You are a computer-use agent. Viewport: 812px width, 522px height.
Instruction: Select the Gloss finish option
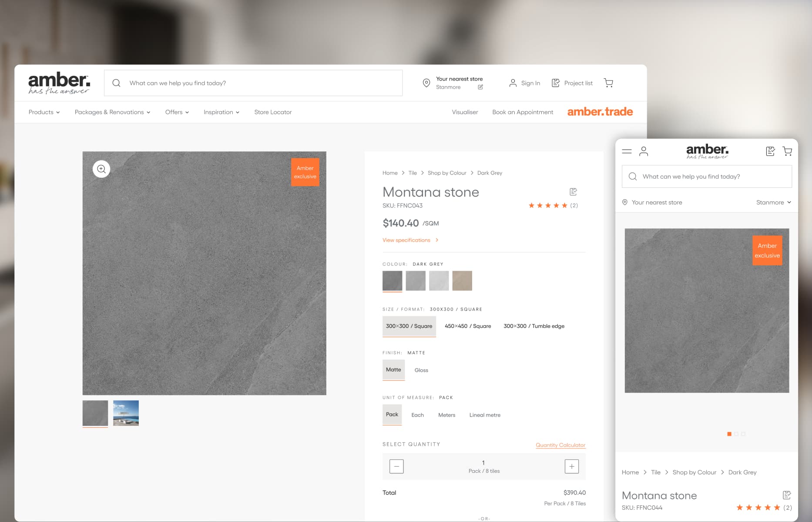pyautogui.click(x=421, y=370)
